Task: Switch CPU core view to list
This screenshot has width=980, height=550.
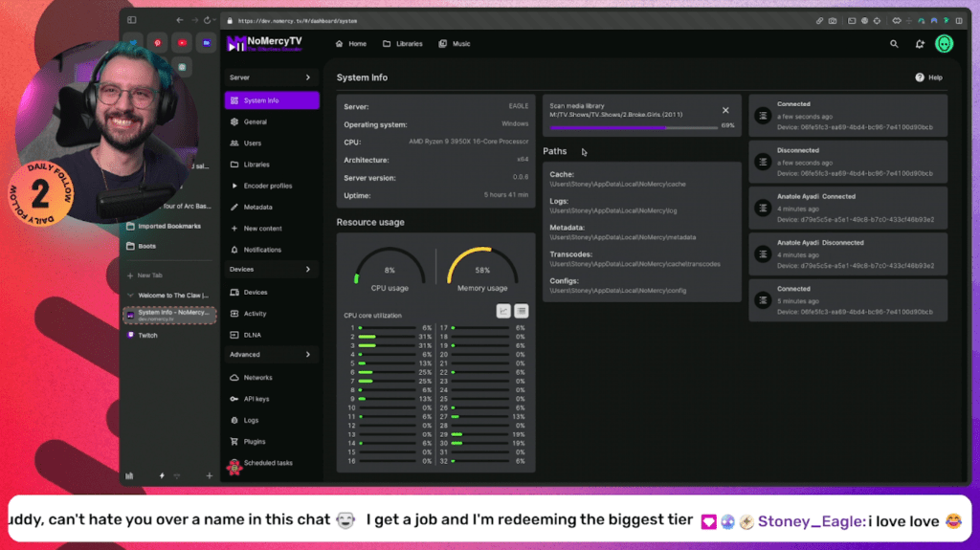Action: 522,311
